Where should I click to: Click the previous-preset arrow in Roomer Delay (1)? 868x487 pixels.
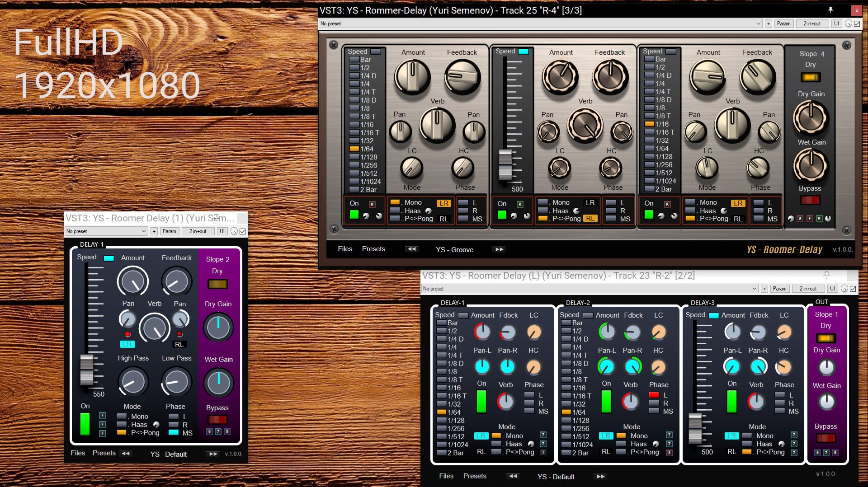pos(126,454)
